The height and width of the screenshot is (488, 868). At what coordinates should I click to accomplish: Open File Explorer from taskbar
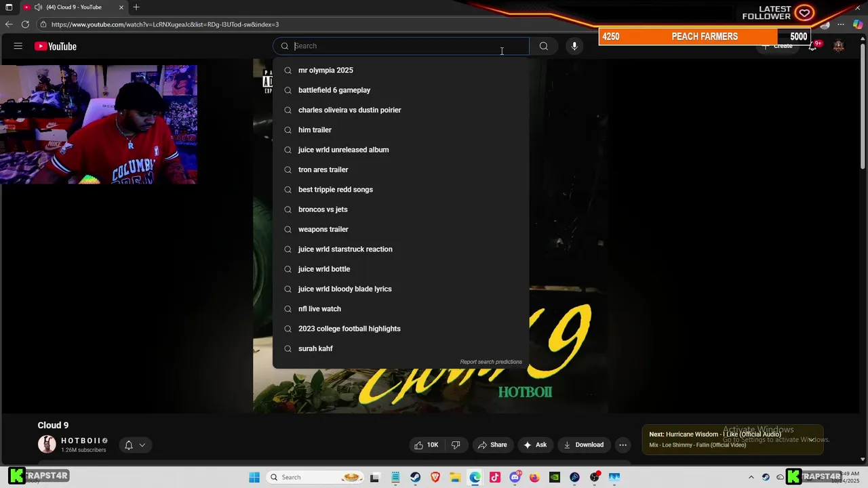click(455, 477)
